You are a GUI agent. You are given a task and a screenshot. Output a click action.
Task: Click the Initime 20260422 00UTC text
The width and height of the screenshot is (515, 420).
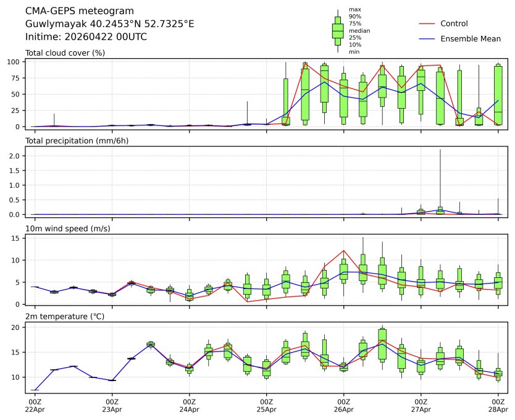[86, 37]
